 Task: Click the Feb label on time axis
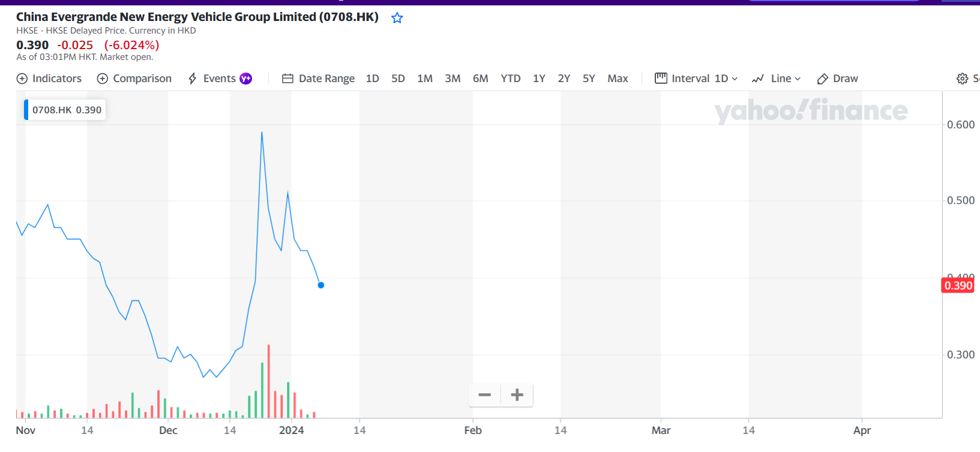(x=473, y=430)
